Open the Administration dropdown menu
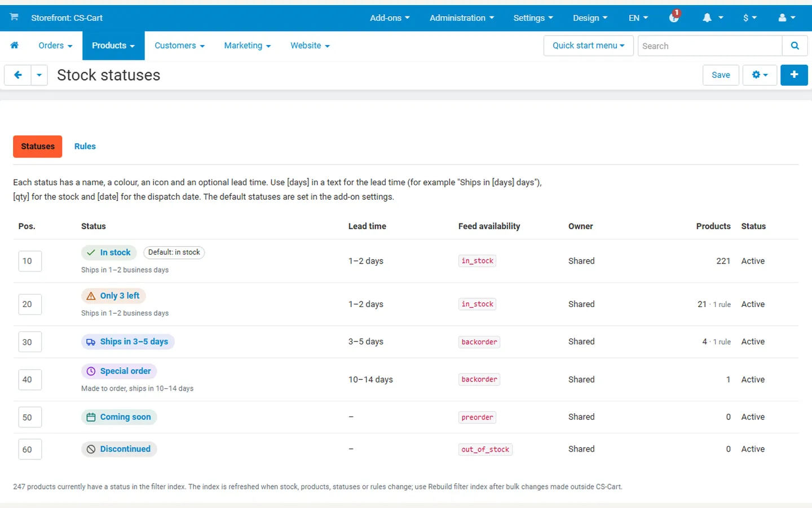The image size is (812, 508). click(462, 17)
